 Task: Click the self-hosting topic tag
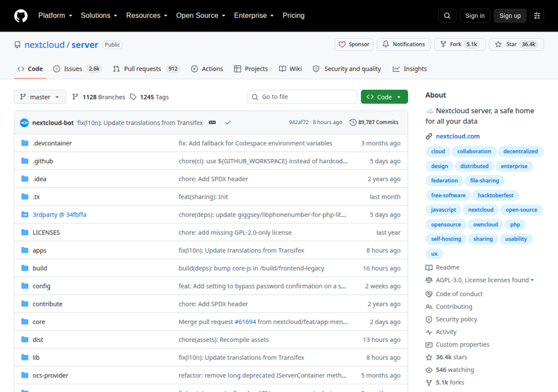[446, 239]
